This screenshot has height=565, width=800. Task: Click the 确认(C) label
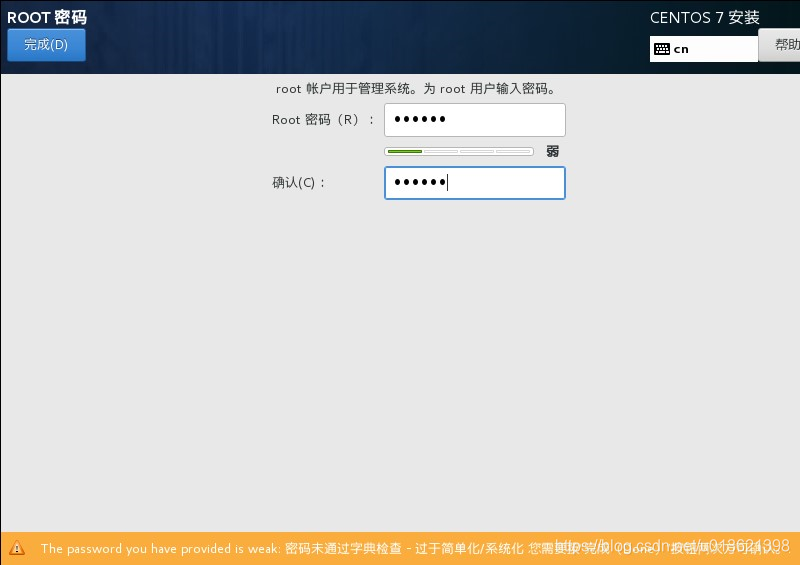coord(298,183)
